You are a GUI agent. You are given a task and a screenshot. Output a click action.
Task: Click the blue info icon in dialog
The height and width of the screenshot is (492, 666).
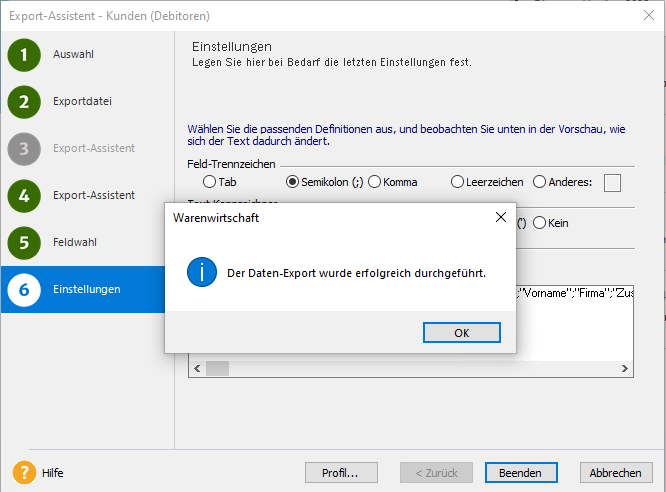coord(202,272)
